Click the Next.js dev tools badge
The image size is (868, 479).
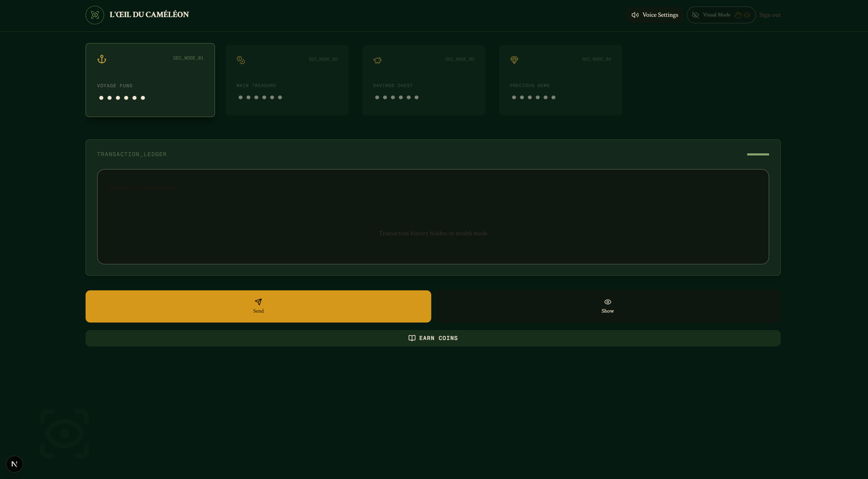[x=14, y=464]
